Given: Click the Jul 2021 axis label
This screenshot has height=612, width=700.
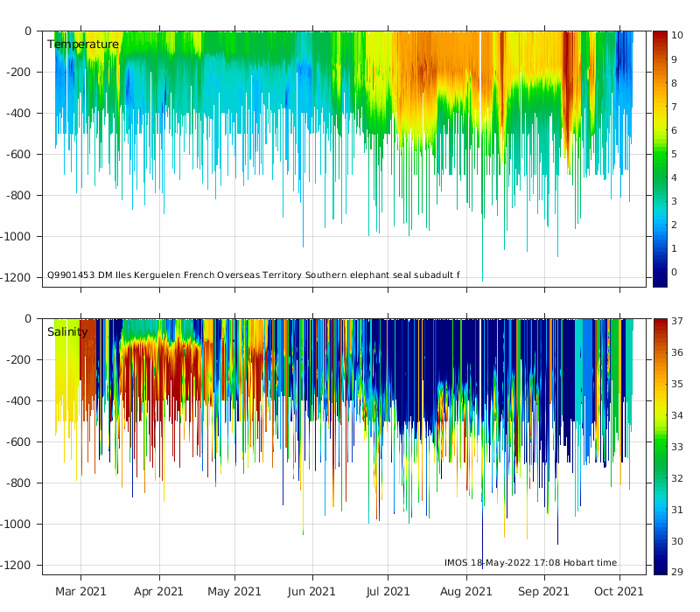Looking at the screenshot, I should click(388, 592).
